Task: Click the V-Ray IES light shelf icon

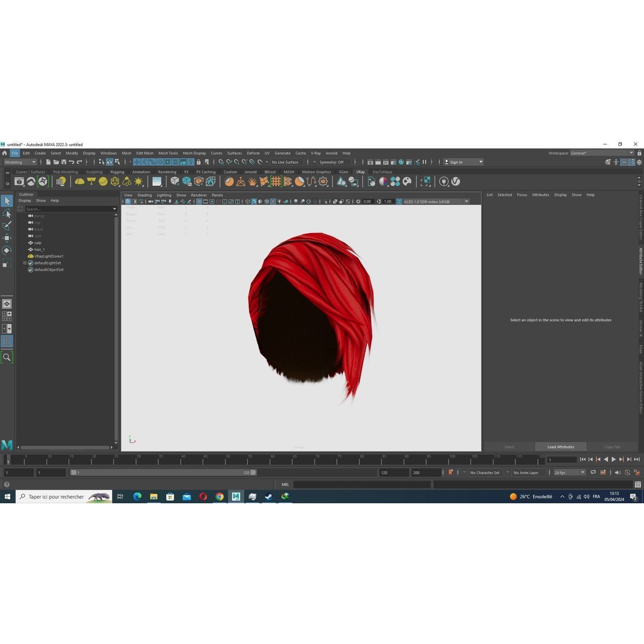Action: 127,181
